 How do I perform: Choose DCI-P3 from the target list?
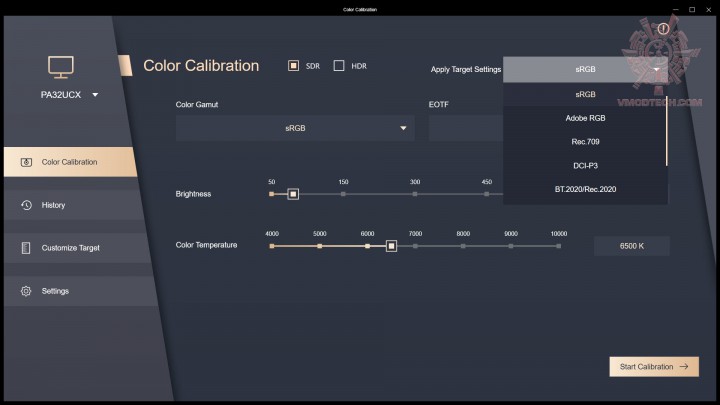(x=585, y=166)
